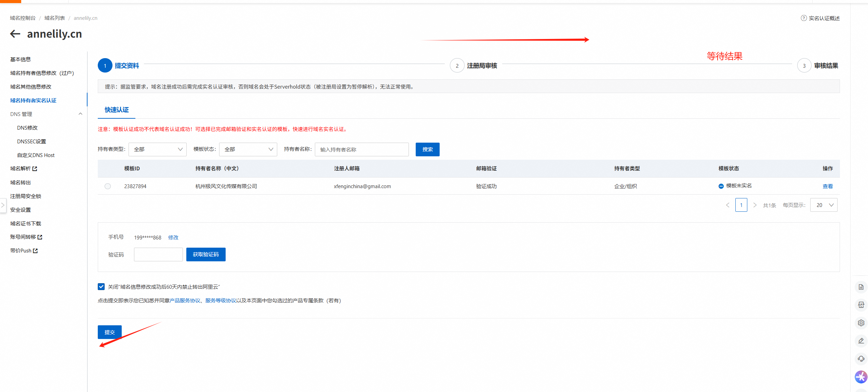
Task: Switch to the 快速认证 tab
Action: click(117, 110)
